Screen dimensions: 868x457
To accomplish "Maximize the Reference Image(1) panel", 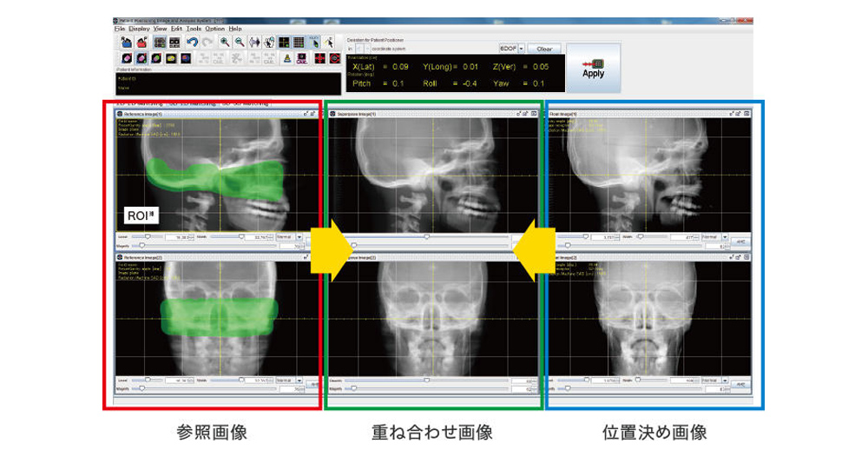I will 312,114.
